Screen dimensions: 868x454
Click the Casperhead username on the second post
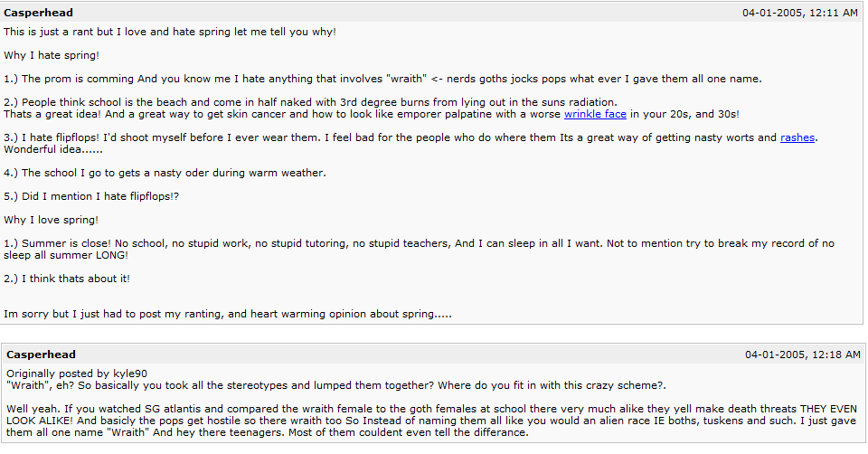click(42, 355)
